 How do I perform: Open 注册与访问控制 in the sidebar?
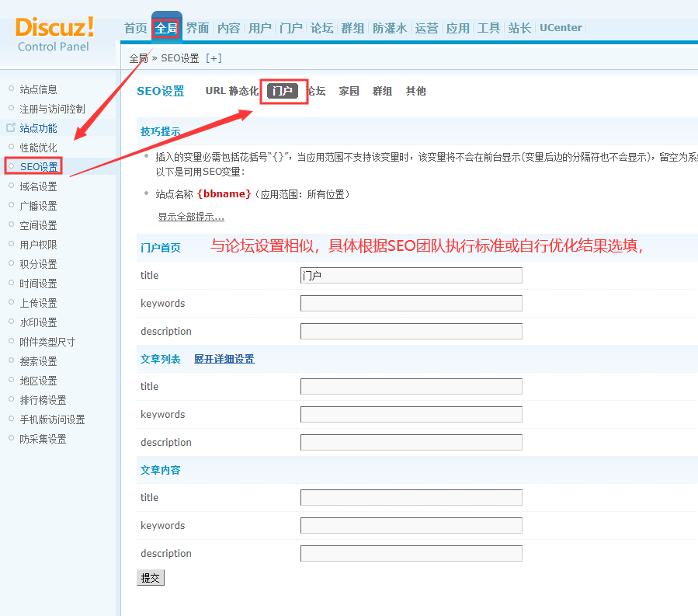pos(52,109)
